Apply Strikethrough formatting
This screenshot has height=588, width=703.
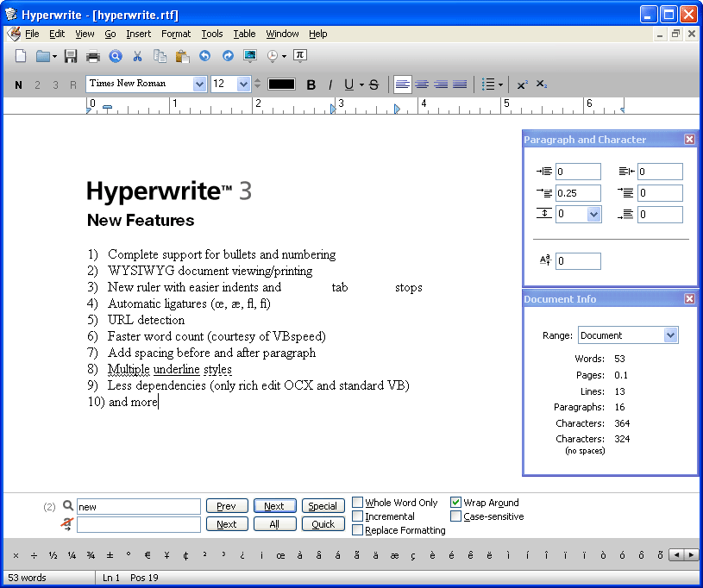click(x=373, y=84)
